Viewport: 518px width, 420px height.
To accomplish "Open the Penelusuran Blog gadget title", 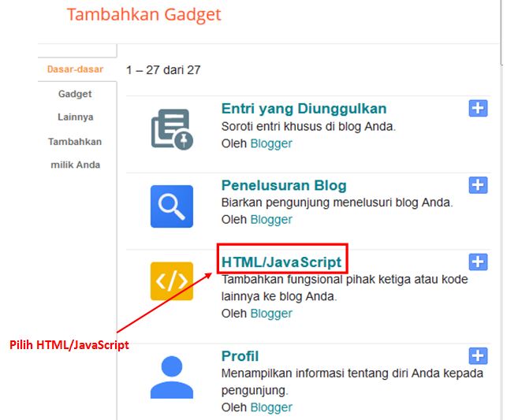I will pos(284,185).
